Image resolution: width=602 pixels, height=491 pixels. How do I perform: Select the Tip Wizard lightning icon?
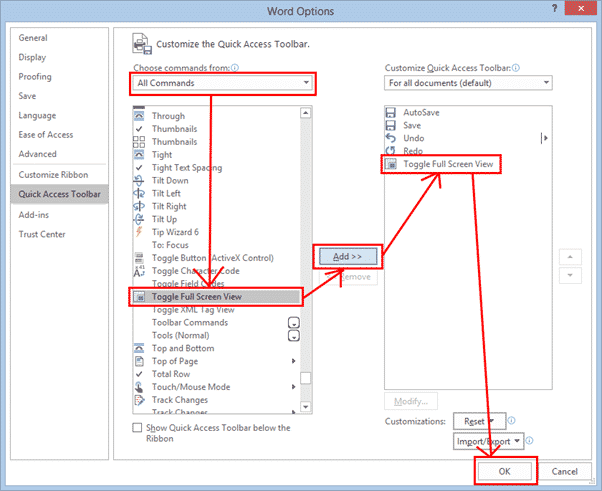pyautogui.click(x=140, y=232)
